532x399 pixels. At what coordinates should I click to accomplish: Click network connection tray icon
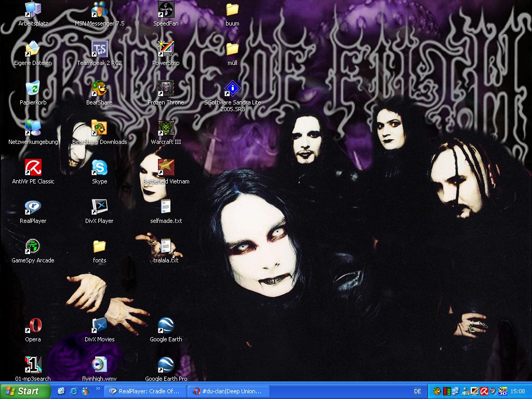click(456, 391)
